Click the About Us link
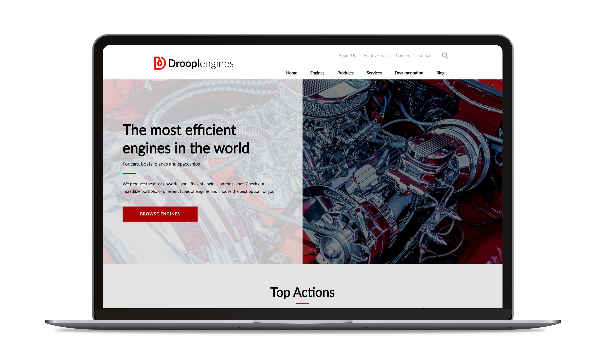609x364 pixels. (347, 56)
